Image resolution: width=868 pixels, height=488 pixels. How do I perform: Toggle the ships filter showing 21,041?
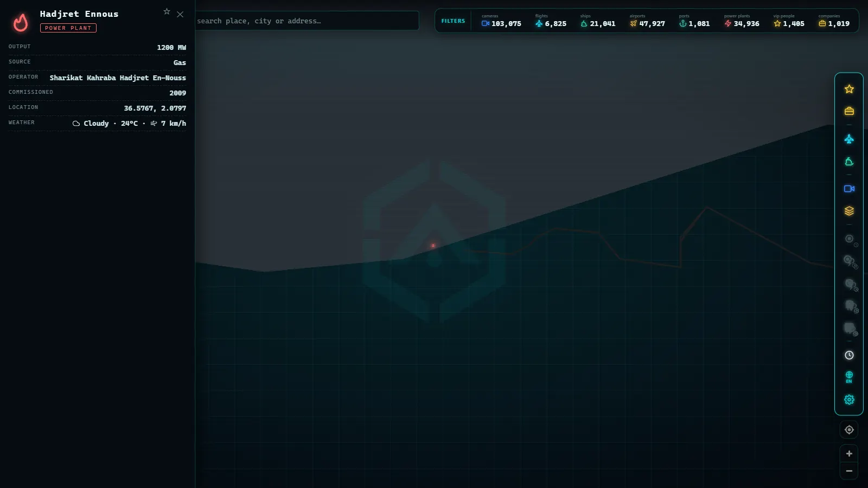pos(598,21)
